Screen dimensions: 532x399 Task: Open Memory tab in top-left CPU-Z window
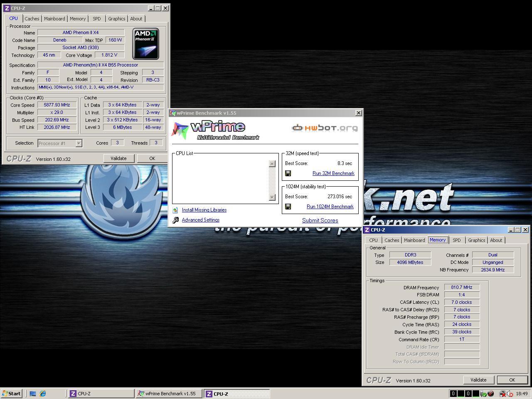tap(78, 19)
